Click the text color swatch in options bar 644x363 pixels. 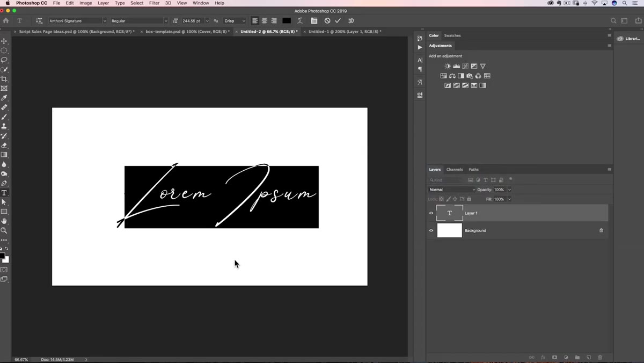pyautogui.click(x=287, y=21)
